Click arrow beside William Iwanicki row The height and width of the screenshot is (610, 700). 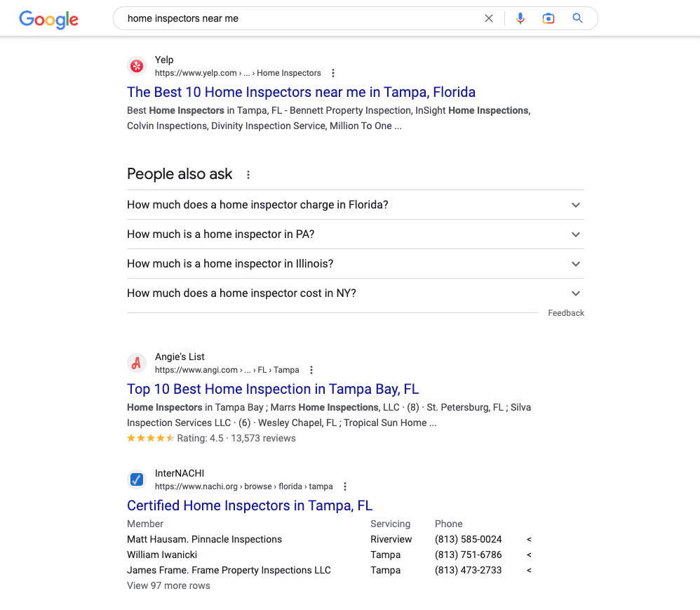point(529,555)
